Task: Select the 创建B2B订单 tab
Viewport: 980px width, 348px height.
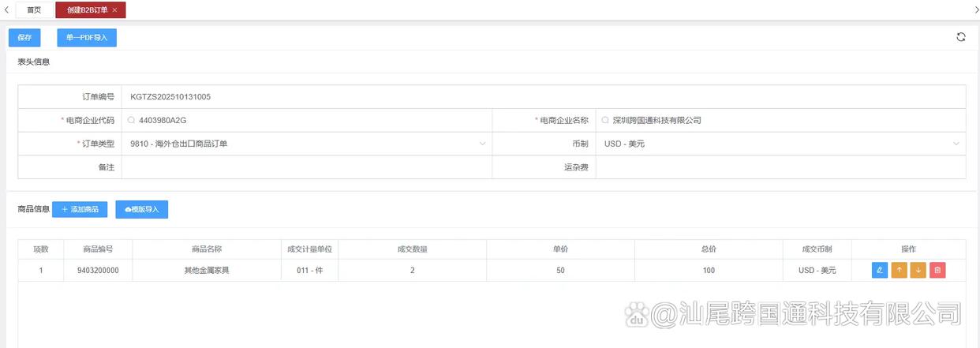Action: point(86,10)
